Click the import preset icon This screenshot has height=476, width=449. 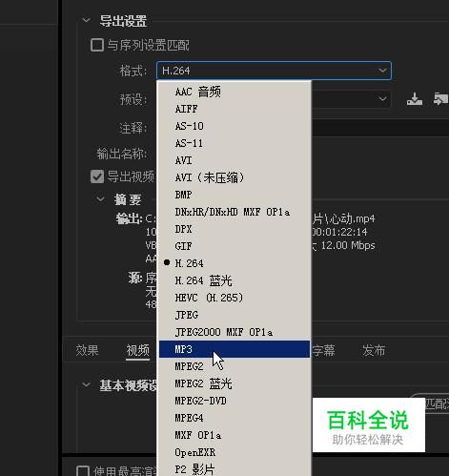click(x=441, y=99)
